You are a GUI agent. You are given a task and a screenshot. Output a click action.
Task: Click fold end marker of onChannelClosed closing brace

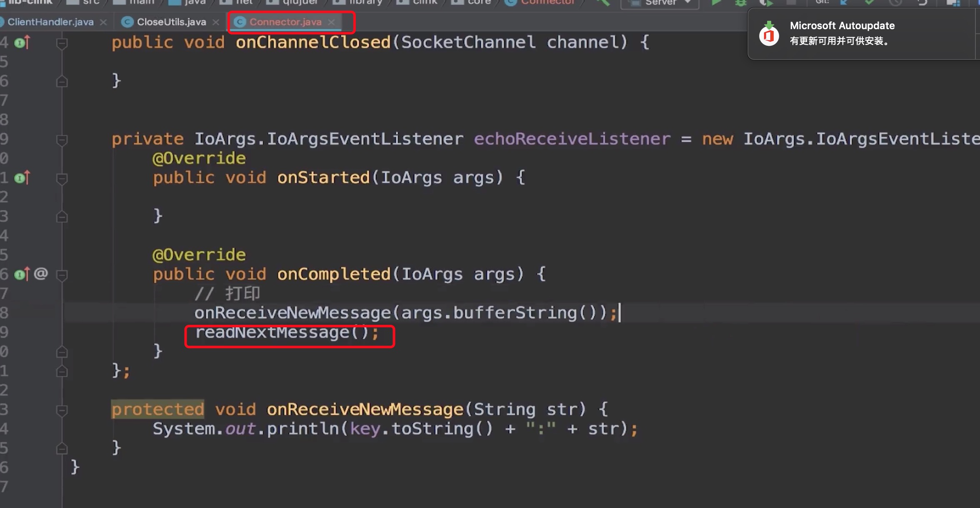pyautogui.click(x=62, y=81)
